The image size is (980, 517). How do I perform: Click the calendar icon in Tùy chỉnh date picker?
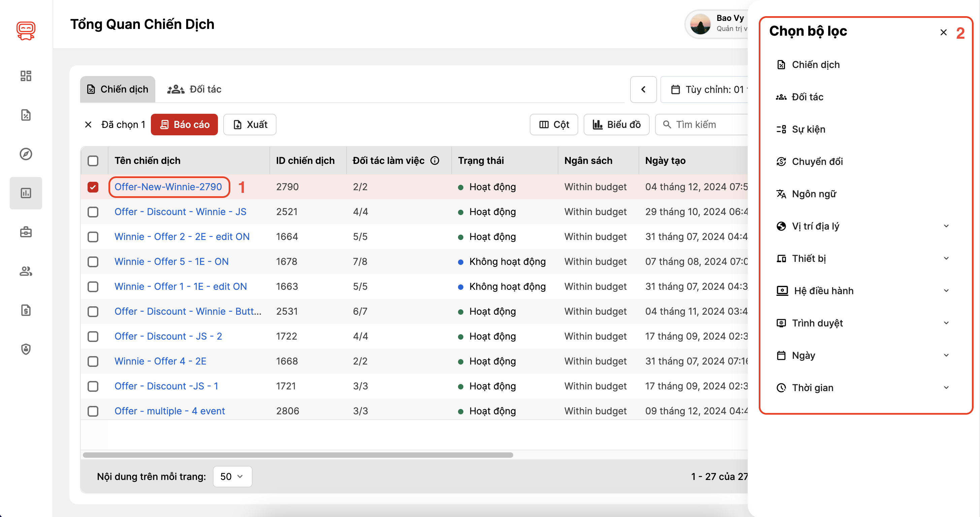(675, 90)
